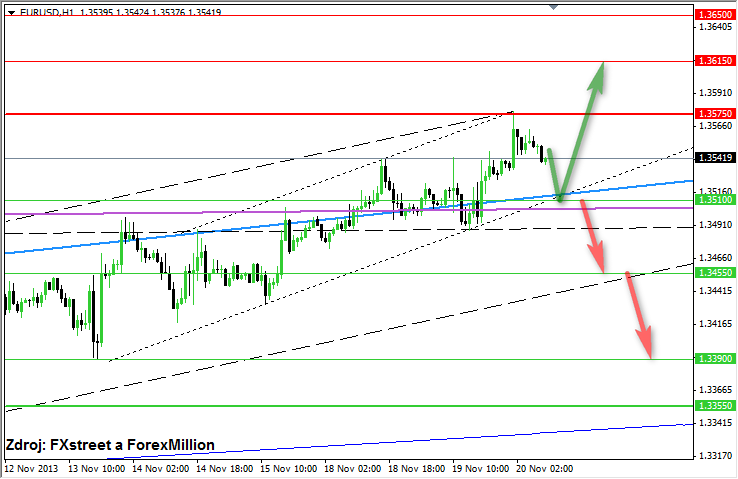Click the 1.35660 price scale value
Image resolution: width=738 pixels, height=479 pixels.
pos(715,126)
